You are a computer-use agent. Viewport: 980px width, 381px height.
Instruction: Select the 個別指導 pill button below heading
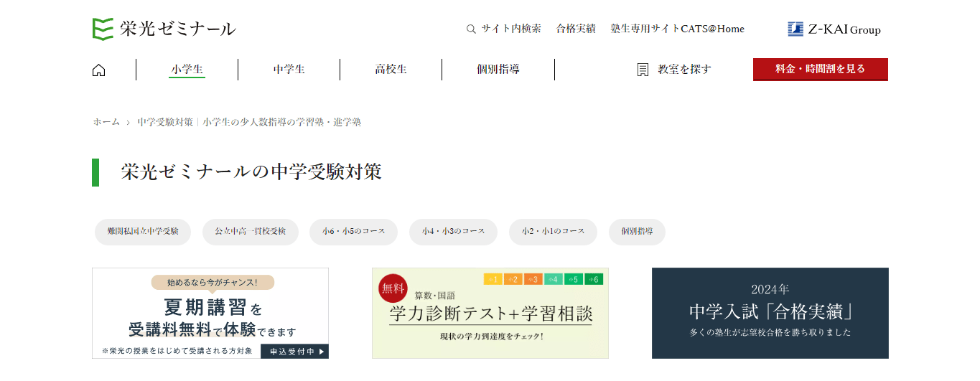637,232
